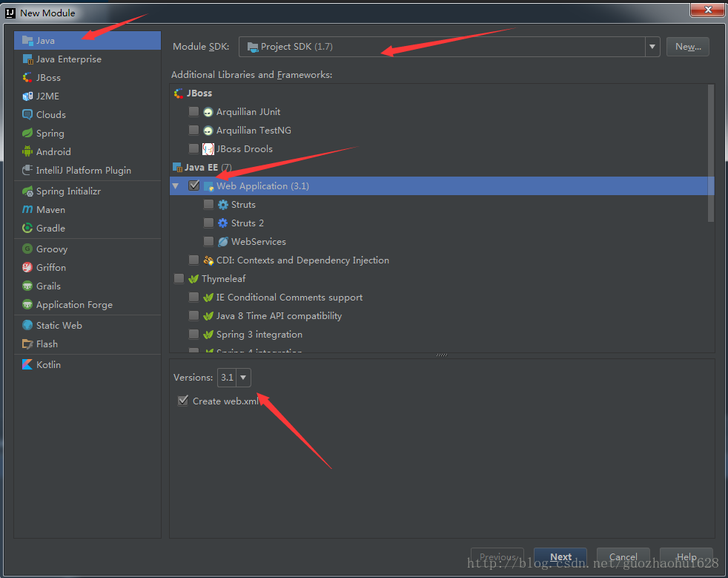This screenshot has width=728, height=578.
Task: Check Spring 3 integration box
Action: click(193, 335)
